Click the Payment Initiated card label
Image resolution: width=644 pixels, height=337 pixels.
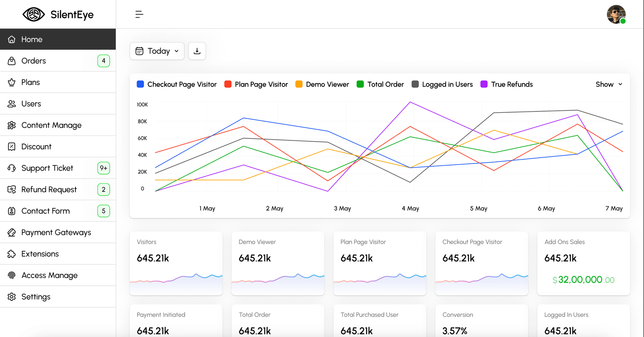(161, 315)
